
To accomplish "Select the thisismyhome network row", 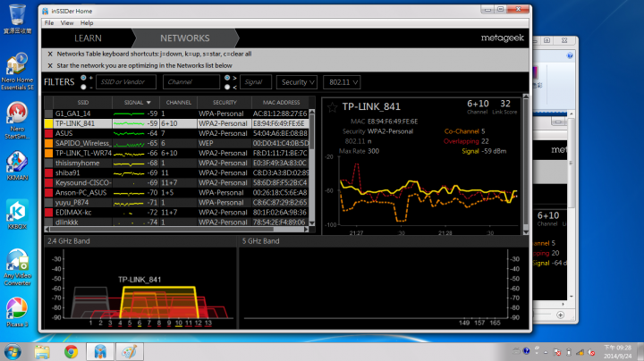I will 176,163.
